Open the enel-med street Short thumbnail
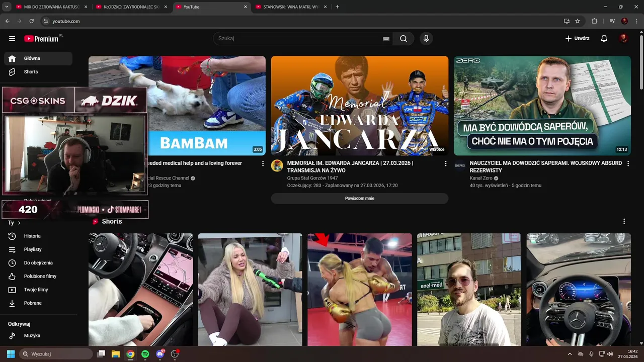The height and width of the screenshot is (362, 644). point(469,290)
